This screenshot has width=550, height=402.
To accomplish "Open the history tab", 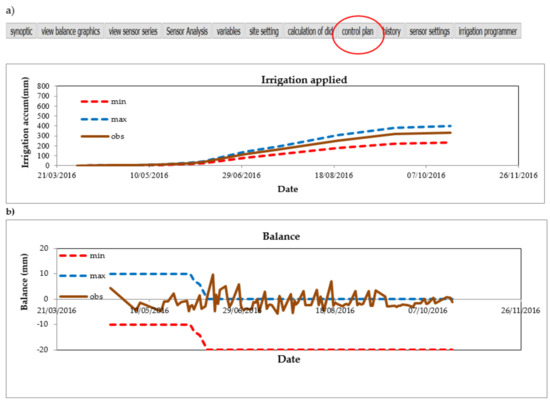I will (392, 31).
